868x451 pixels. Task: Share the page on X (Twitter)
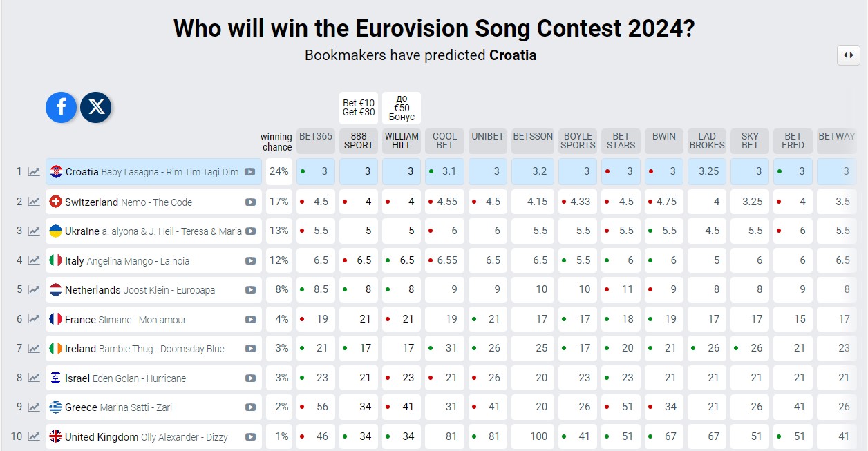coord(96,106)
